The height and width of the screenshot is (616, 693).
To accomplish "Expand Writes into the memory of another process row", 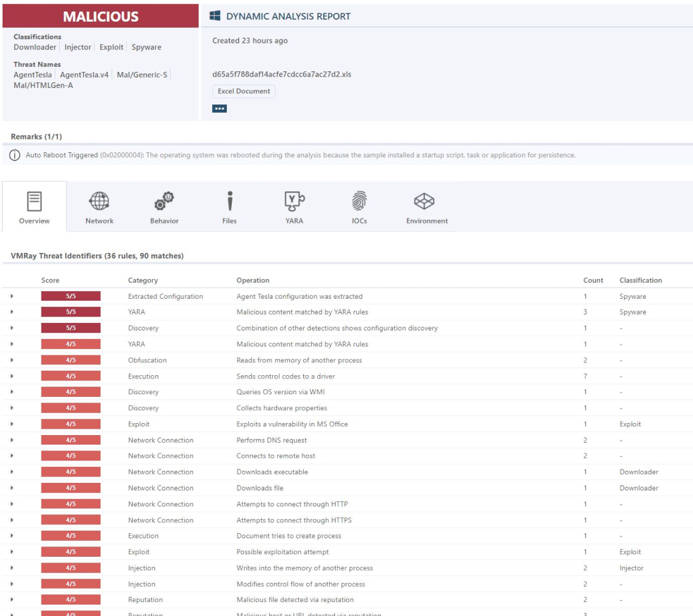I will (x=12, y=568).
